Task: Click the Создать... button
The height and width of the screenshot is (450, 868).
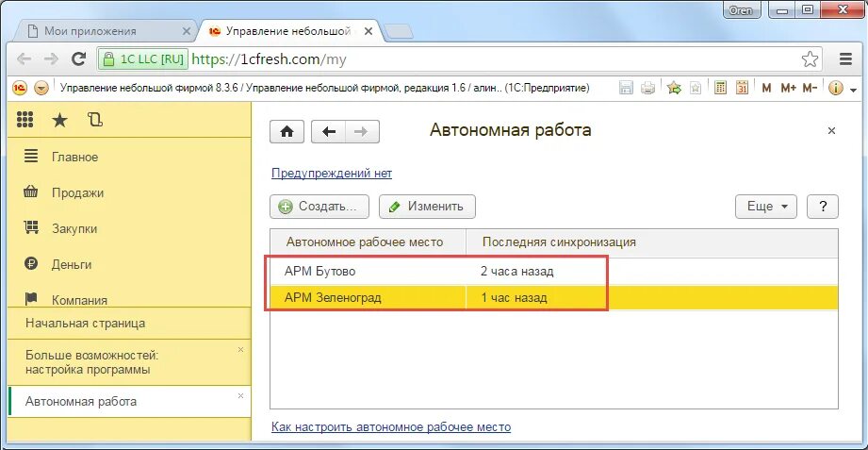Action: (x=319, y=207)
